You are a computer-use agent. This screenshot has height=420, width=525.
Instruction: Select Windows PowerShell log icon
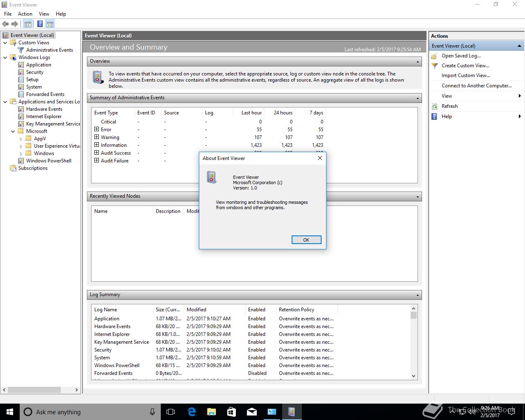click(21, 161)
